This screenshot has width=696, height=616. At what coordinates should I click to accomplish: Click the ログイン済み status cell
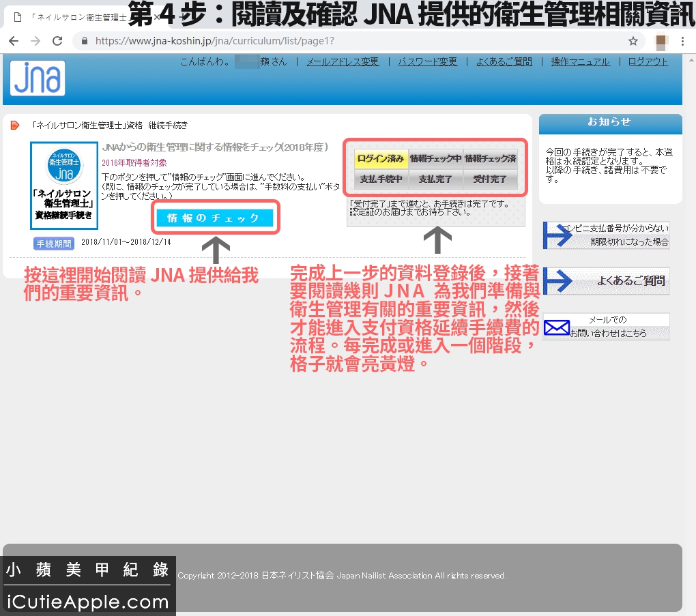point(381,159)
